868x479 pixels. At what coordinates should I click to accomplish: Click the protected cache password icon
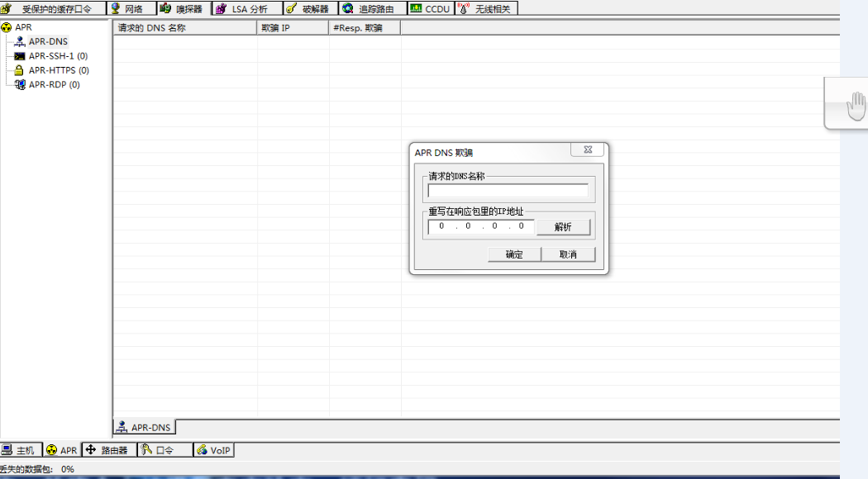[6, 8]
